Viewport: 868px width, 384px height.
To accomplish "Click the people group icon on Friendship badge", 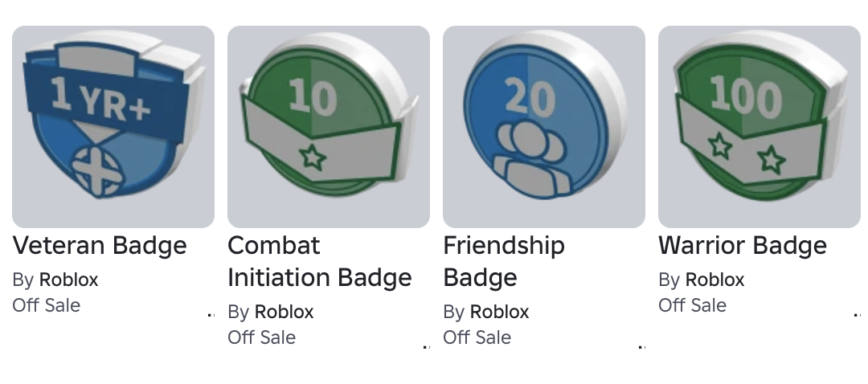I will pos(531,158).
